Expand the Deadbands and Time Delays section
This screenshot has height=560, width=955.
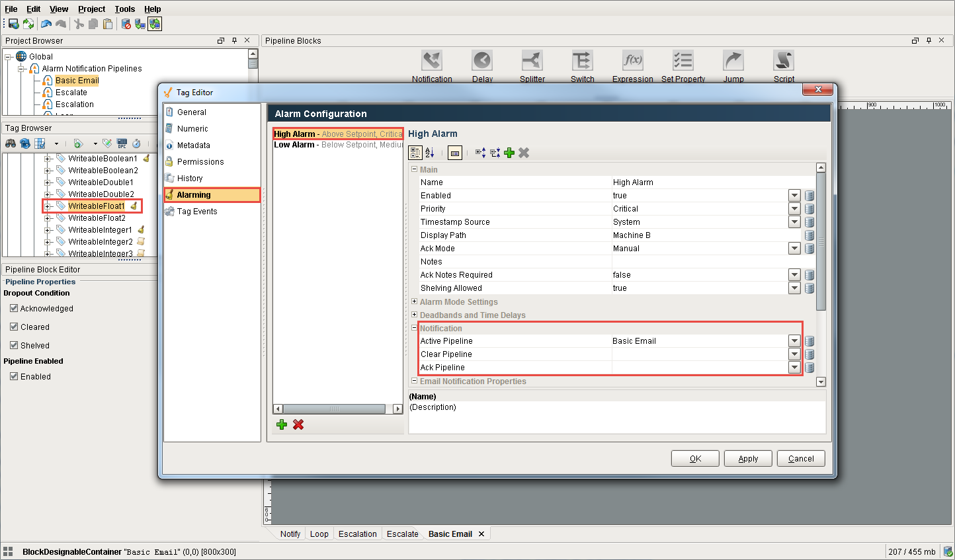pyautogui.click(x=415, y=315)
